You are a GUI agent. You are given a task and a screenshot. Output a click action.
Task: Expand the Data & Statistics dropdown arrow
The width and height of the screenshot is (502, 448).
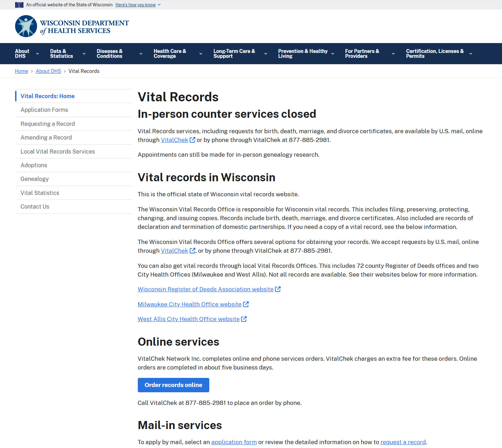tap(84, 54)
